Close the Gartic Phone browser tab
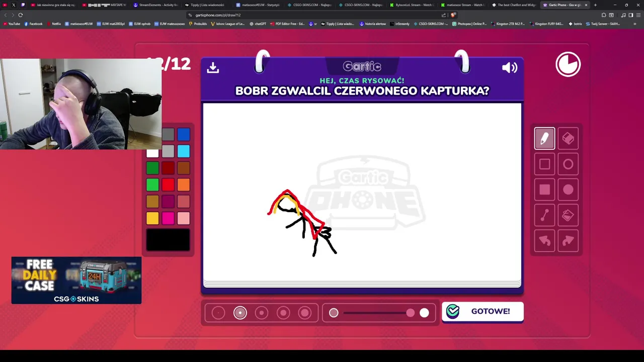644x362 pixels. click(x=586, y=5)
